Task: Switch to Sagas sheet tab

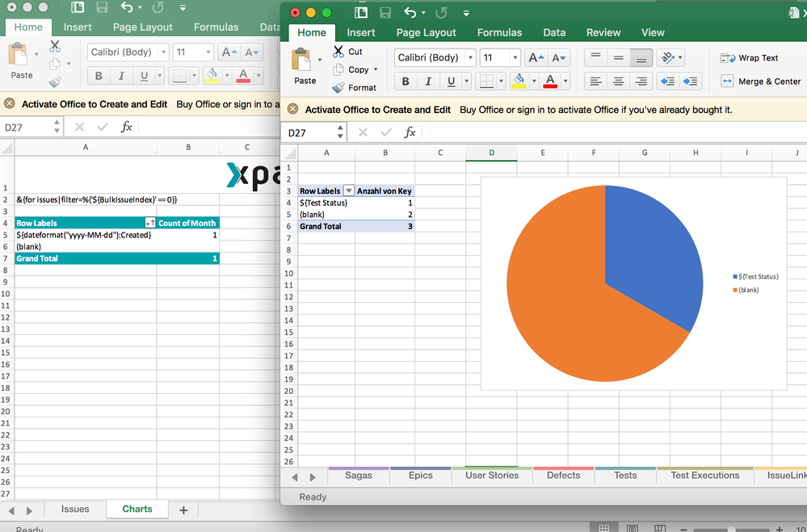Action: 358,475
